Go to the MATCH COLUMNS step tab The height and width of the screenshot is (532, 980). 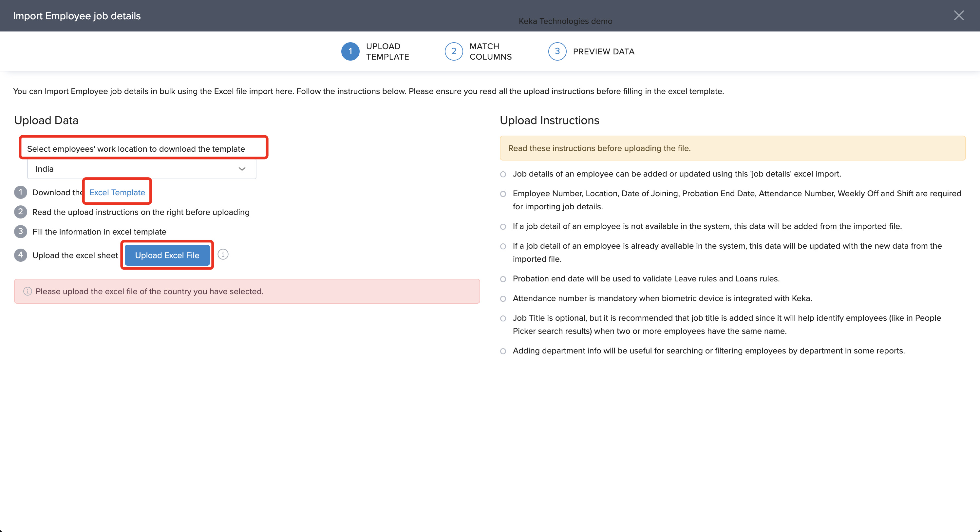tap(490, 51)
